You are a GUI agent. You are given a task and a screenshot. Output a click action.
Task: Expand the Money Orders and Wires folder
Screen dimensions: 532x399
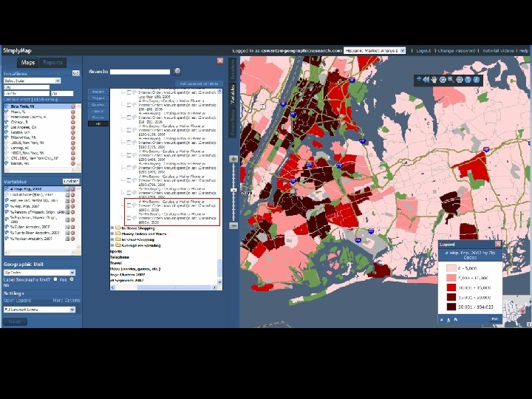click(x=112, y=233)
